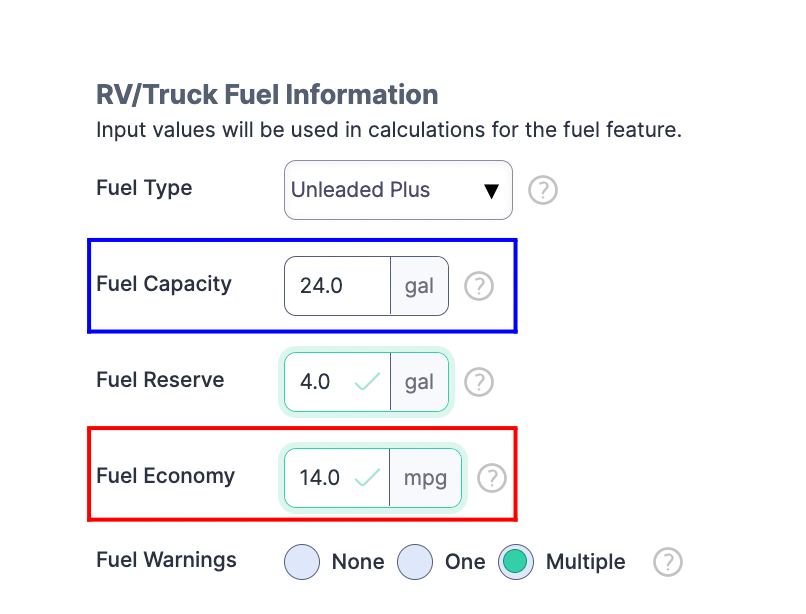Click the RV/Truck Fuel Information heading

(267, 94)
